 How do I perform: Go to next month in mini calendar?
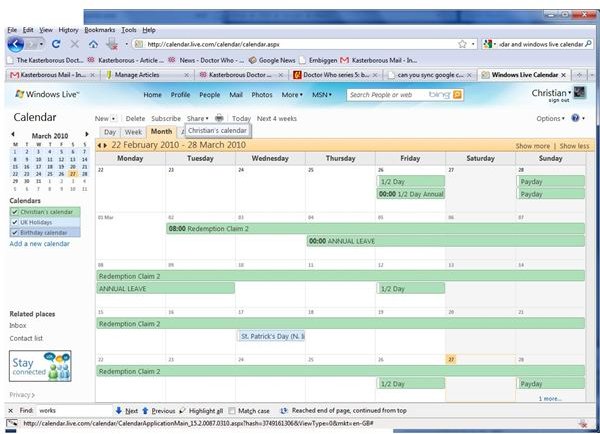(x=87, y=134)
